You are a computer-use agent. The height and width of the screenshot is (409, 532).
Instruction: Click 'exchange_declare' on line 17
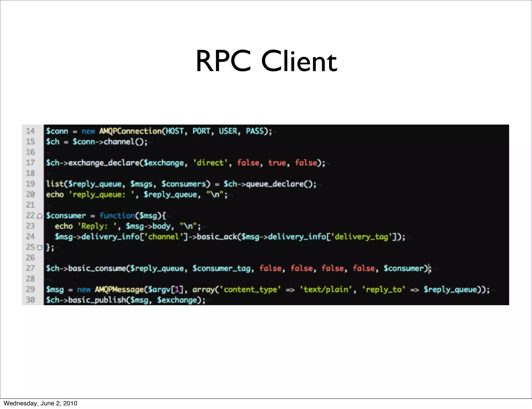click(x=104, y=163)
